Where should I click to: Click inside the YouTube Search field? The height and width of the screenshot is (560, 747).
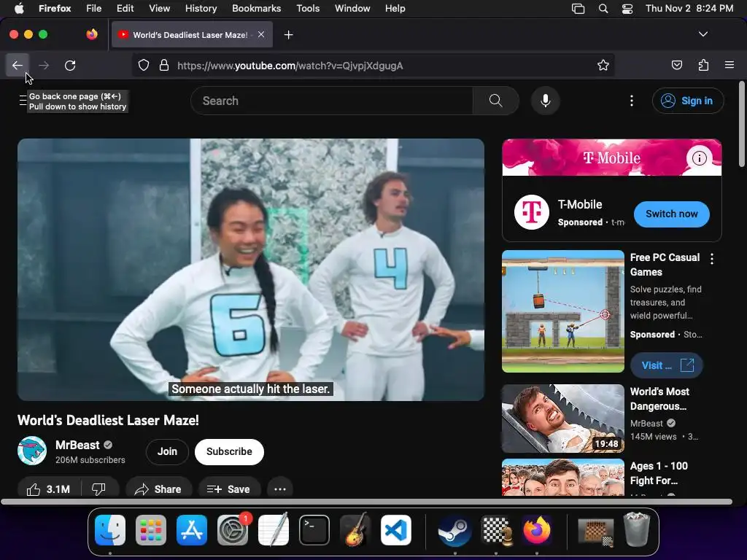[332, 101]
